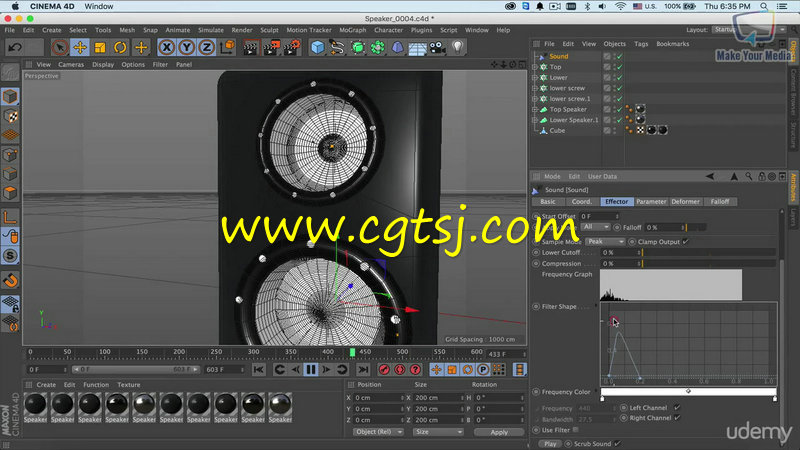Click record active objects keyframe button
The width and height of the screenshot is (800, 450).
click(384, 369)
